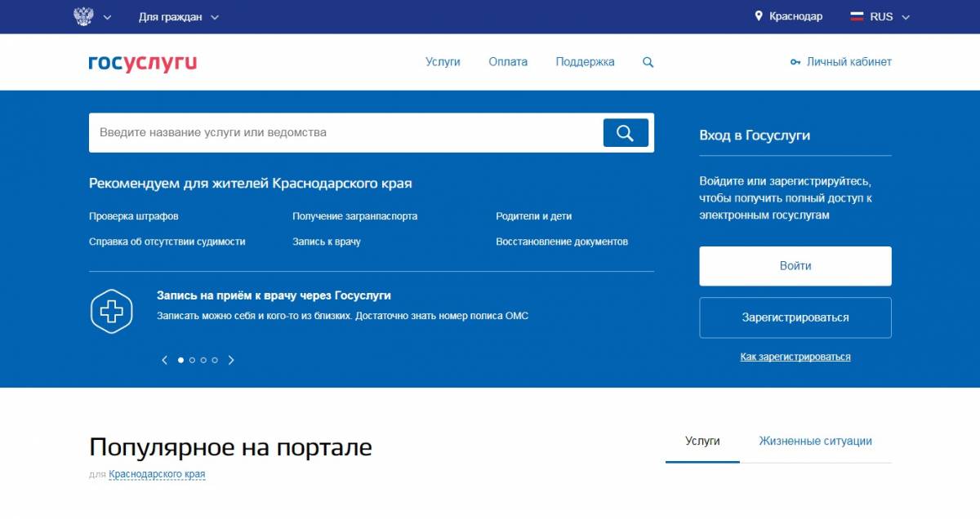Open 'Запись к врачу' recommended service
Image resolution: width=980 pixels, height=519 pixels.
(327, 242)
